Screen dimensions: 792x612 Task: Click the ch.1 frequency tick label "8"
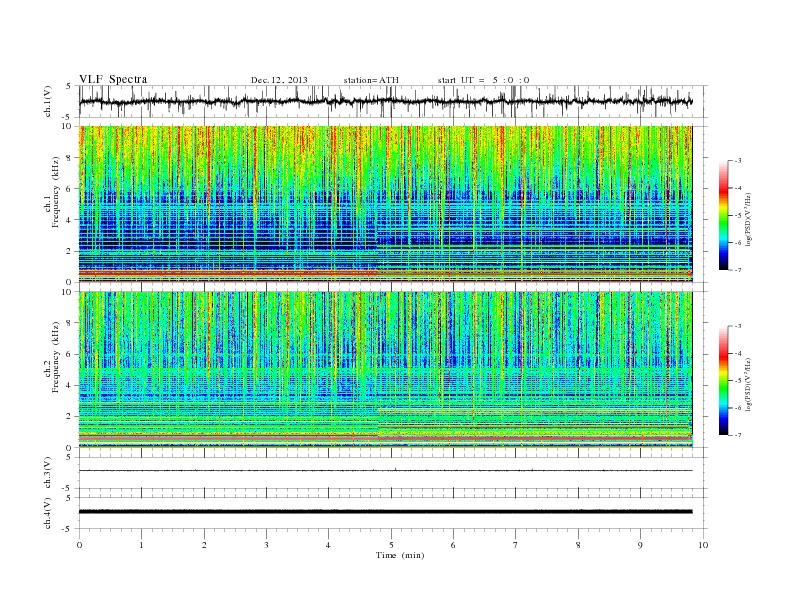[69, 158]
